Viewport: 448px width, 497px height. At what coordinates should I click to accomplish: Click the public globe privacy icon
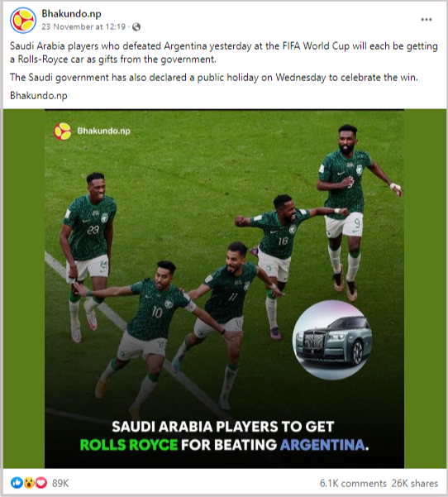click(x=136, y=27)
